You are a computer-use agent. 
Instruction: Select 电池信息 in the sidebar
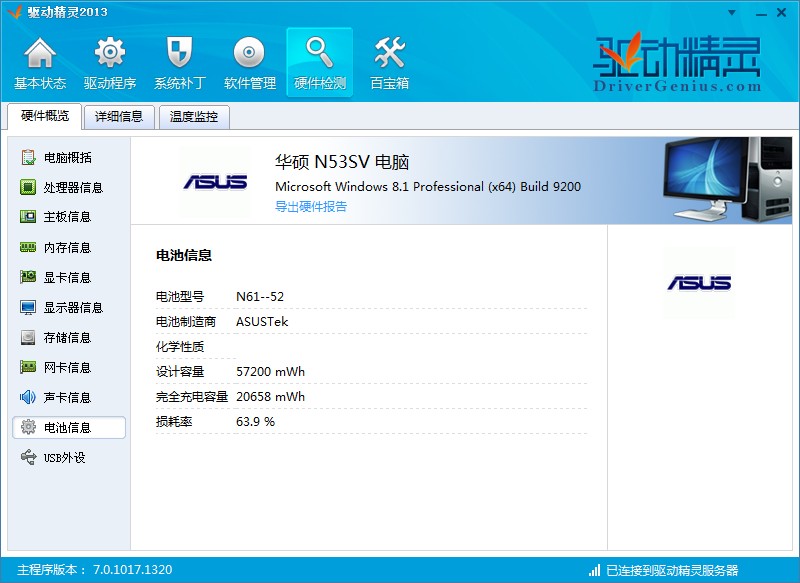[69, 427]
